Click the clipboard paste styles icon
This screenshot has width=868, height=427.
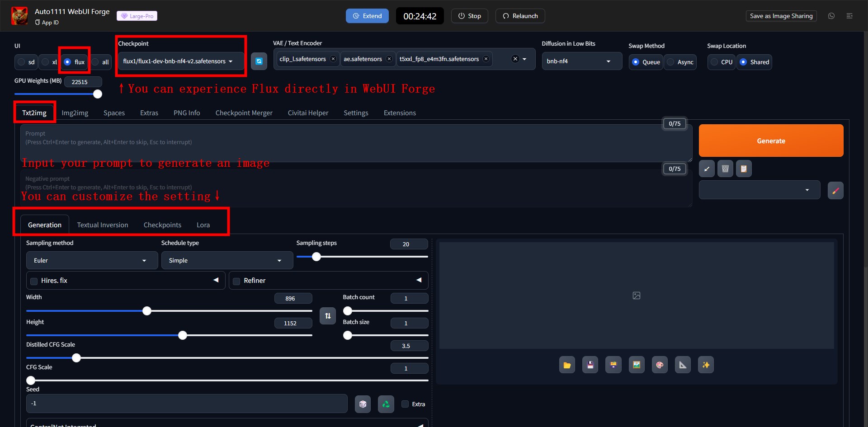[x=744, y=169]
